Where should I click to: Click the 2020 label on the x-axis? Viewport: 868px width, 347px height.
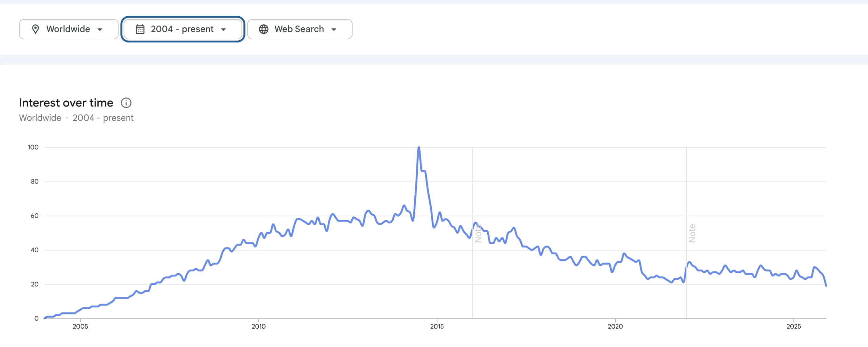coord(615,326)
